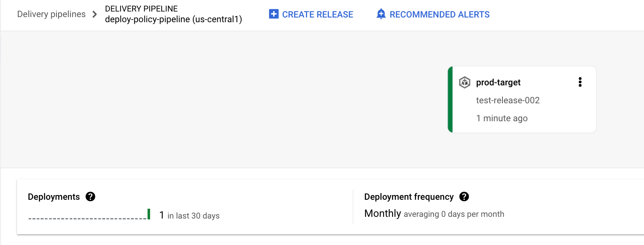Open prod-target three-dot options menu
This screenshot has width=644, height=245.
(580, 82)
